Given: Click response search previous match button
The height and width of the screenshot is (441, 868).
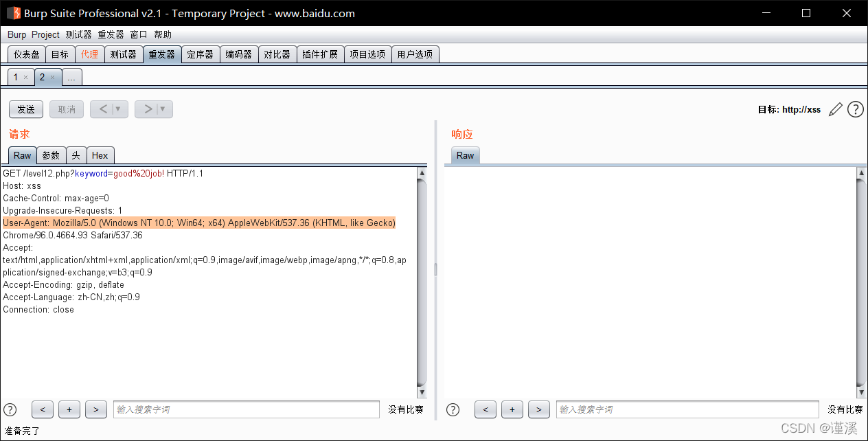Looking at the screenshot, I should pyautogui.click(x=486, y=409).
